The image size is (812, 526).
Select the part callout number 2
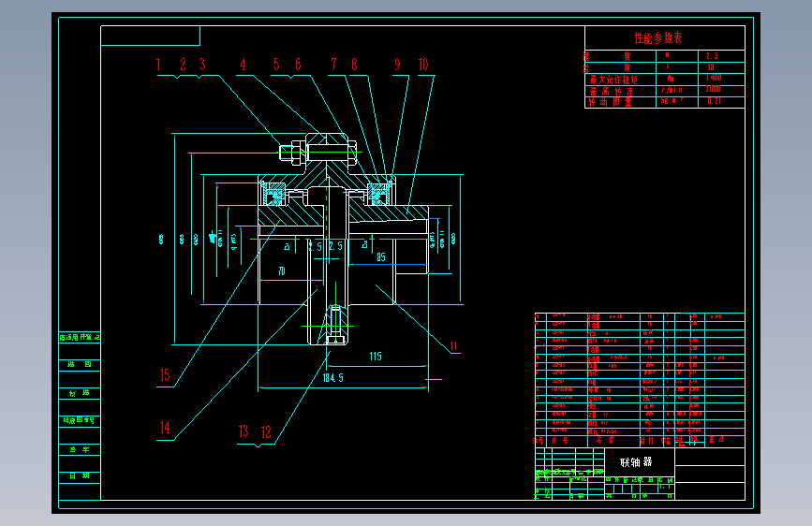[x=183, y=65]
